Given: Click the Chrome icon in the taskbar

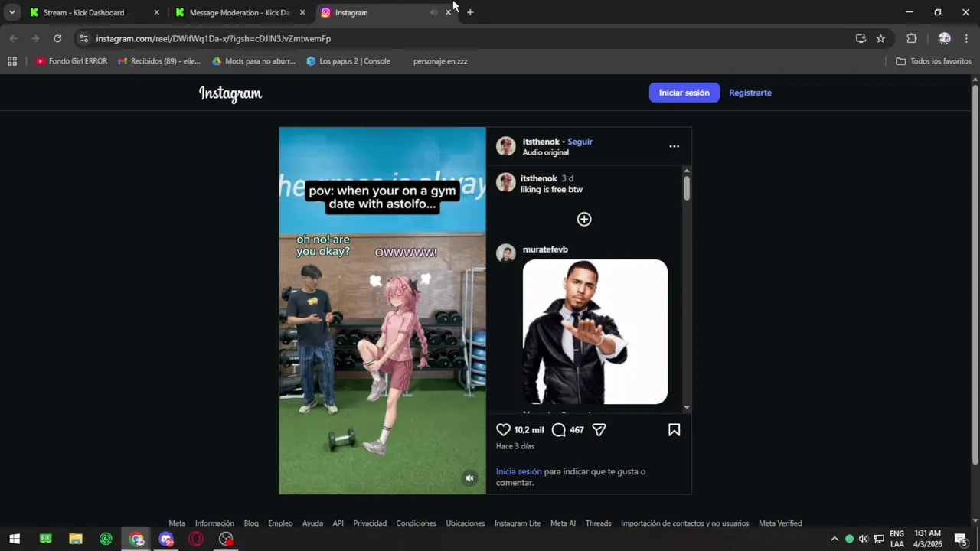Looking at the screenshot, I should (x=136, y=540).
